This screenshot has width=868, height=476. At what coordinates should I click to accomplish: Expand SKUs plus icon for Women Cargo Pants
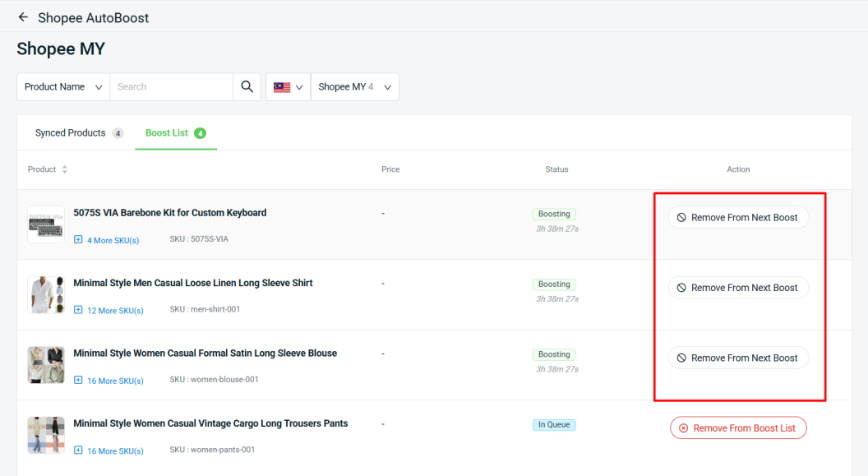pos(78,451)
